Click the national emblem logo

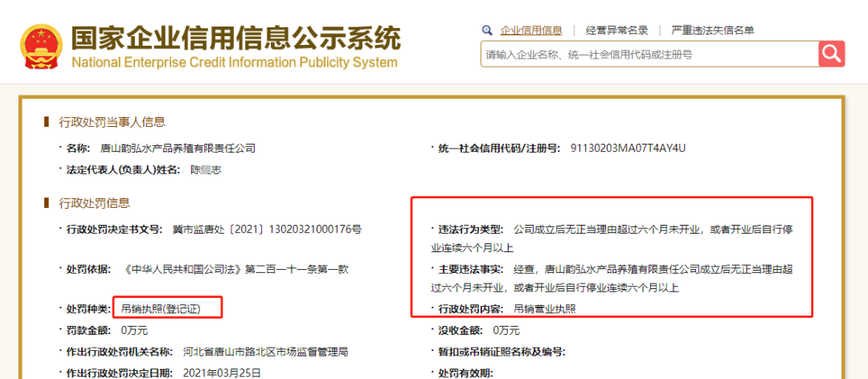point(42,47)
